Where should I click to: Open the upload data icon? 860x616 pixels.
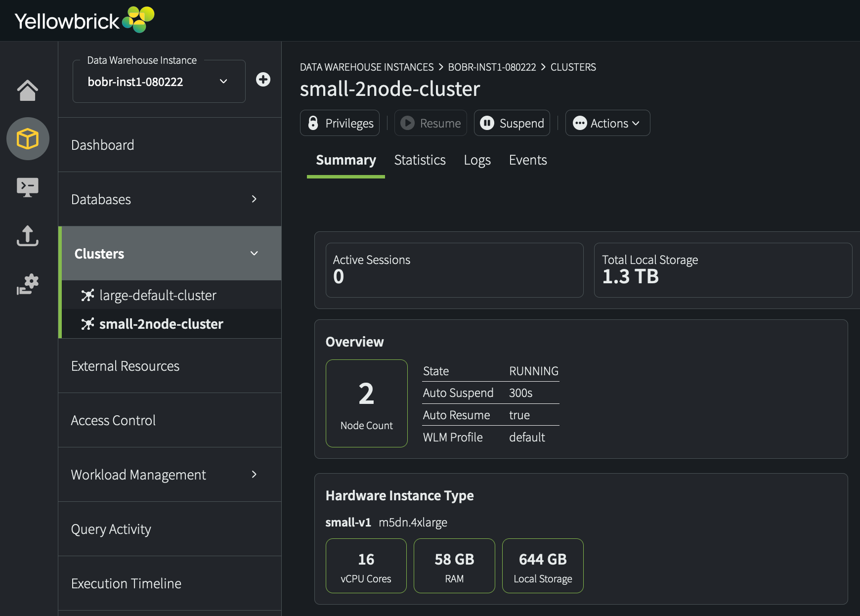28,236
